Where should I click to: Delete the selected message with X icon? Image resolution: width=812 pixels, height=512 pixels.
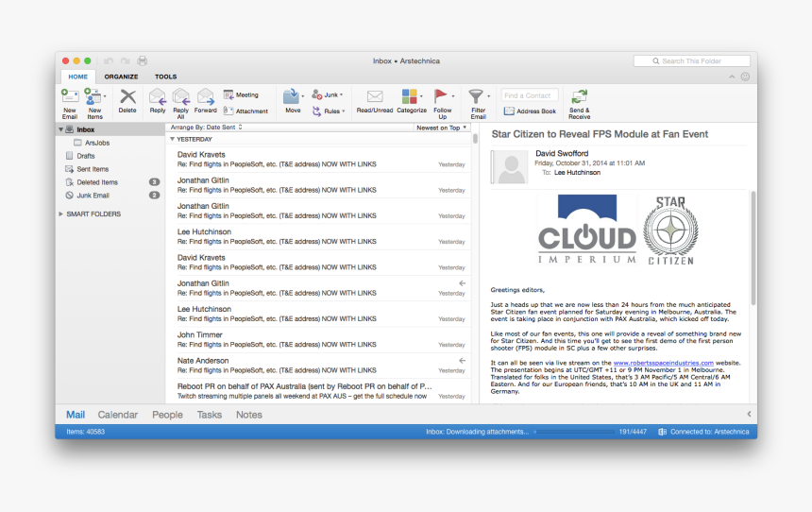coord(127,97)
